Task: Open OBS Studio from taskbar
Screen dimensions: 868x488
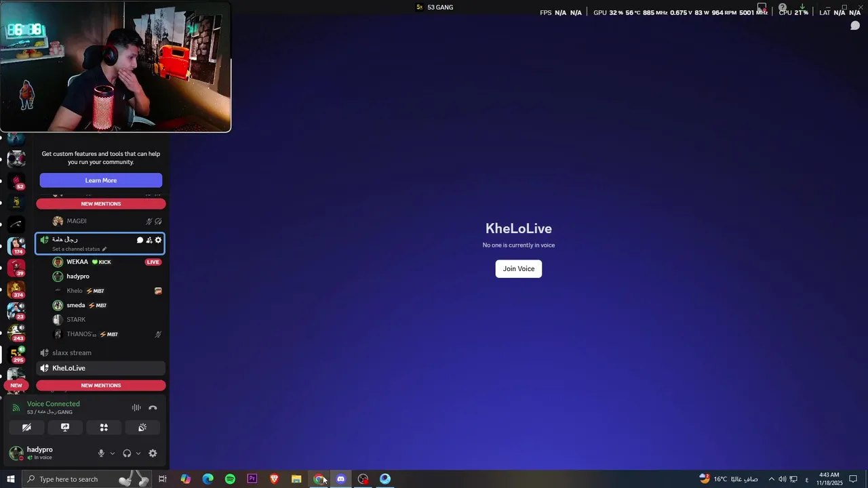Action: [363, 479]
